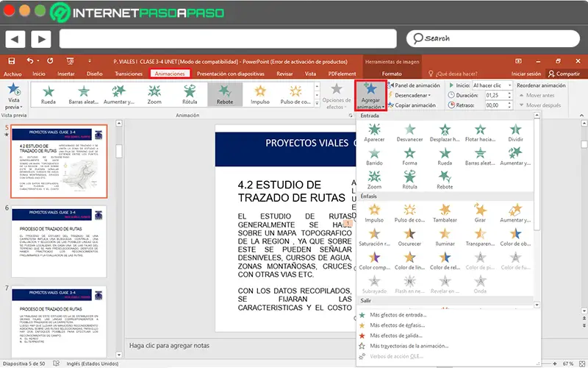
Task: Open the Transiciones tab
Action: [x=129, y=74]
